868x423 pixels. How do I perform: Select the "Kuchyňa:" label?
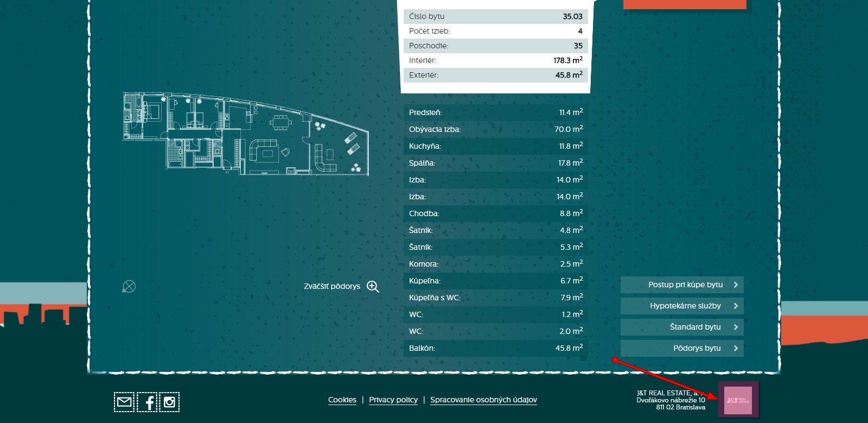[425, 146]
